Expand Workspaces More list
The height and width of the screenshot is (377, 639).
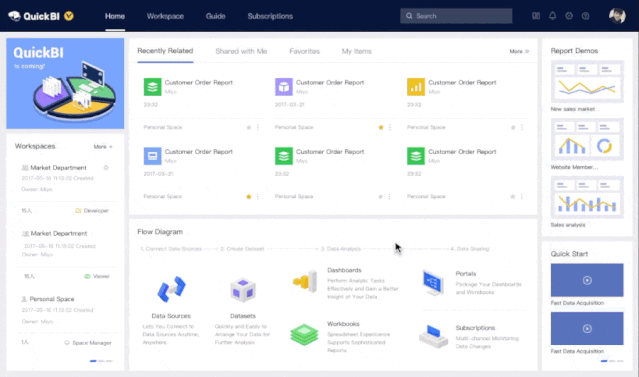[103, 146]
